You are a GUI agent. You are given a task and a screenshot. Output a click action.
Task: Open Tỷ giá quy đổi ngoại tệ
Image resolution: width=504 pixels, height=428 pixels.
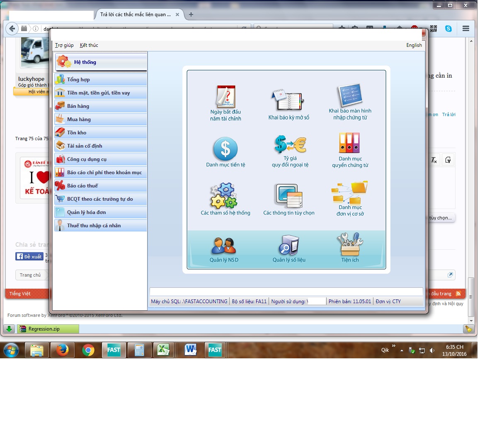pos(290,144)
